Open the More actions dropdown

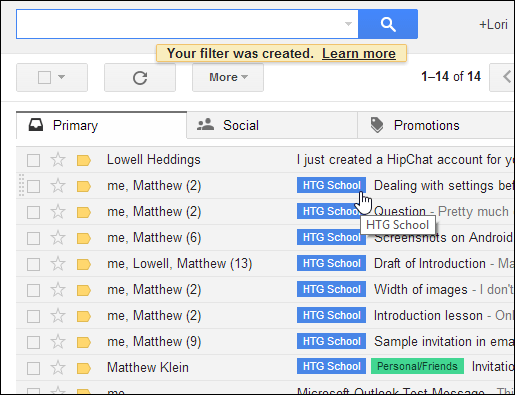[228, 77]
